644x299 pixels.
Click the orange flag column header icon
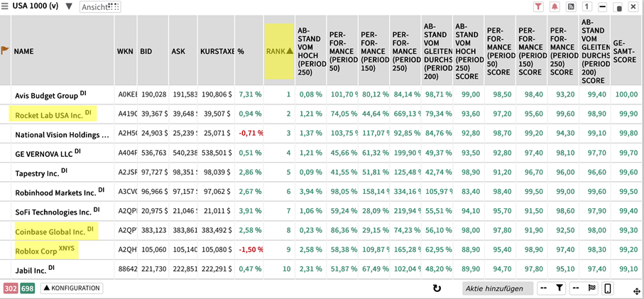5,51
